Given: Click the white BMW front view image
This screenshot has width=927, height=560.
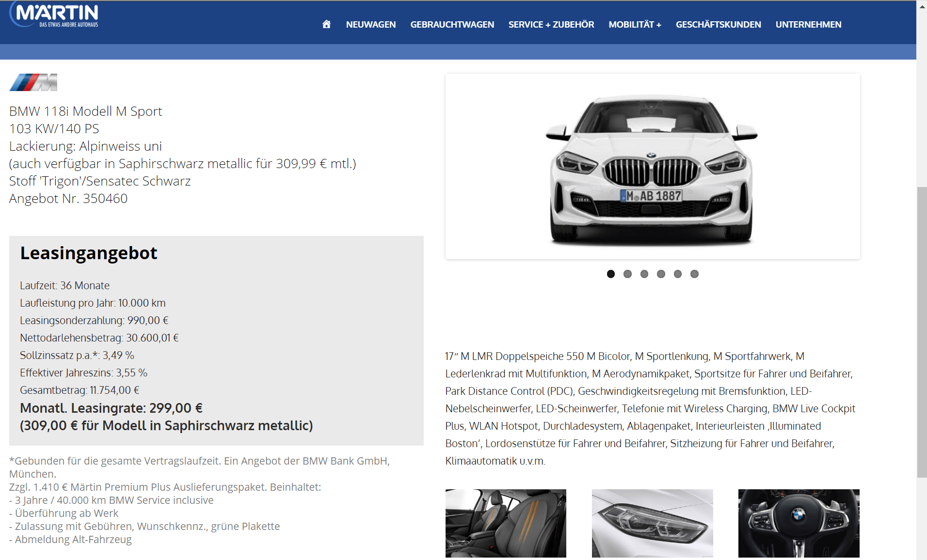Looking at the screenshot, I should (x=653, y=167).
